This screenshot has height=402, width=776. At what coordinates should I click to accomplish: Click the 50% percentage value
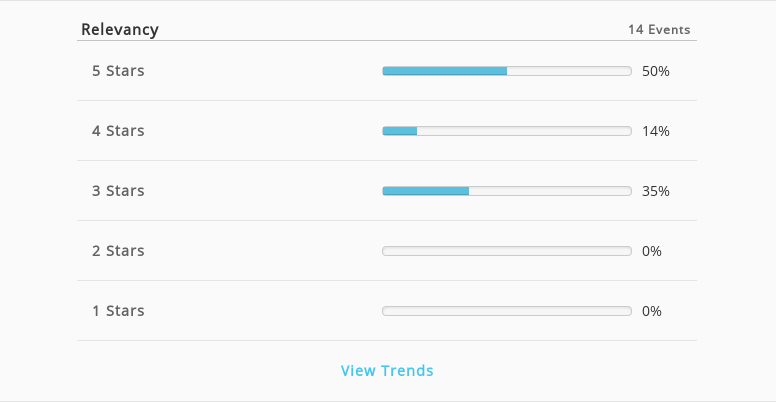point(656,71)
